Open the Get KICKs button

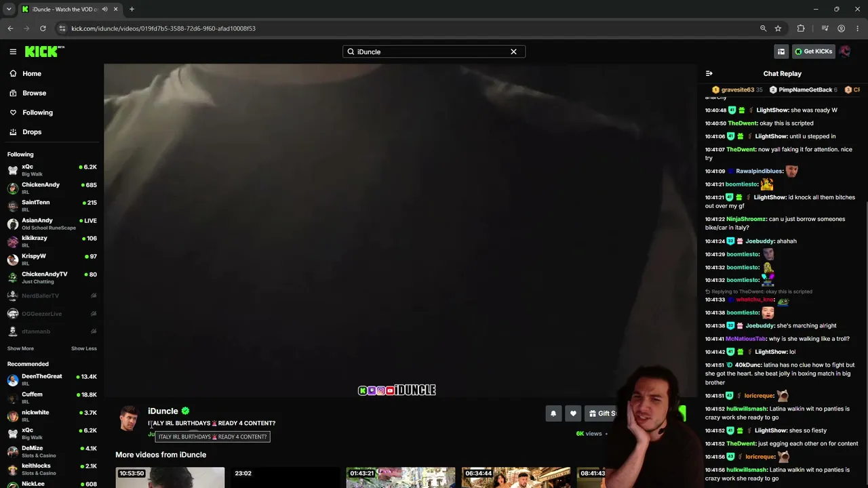(813, 52)
